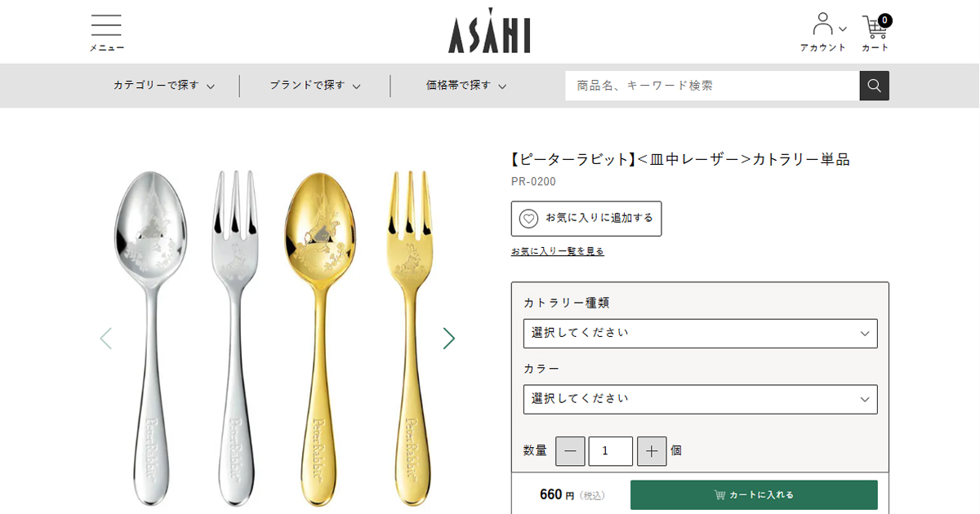
Task: Open the hamburger menu icon
Action: pyautogui.click(x=106, y=33)
